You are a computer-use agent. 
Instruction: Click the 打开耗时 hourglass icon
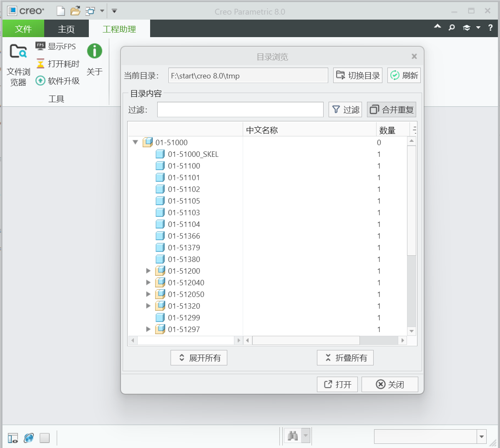[x=40, y=63]
